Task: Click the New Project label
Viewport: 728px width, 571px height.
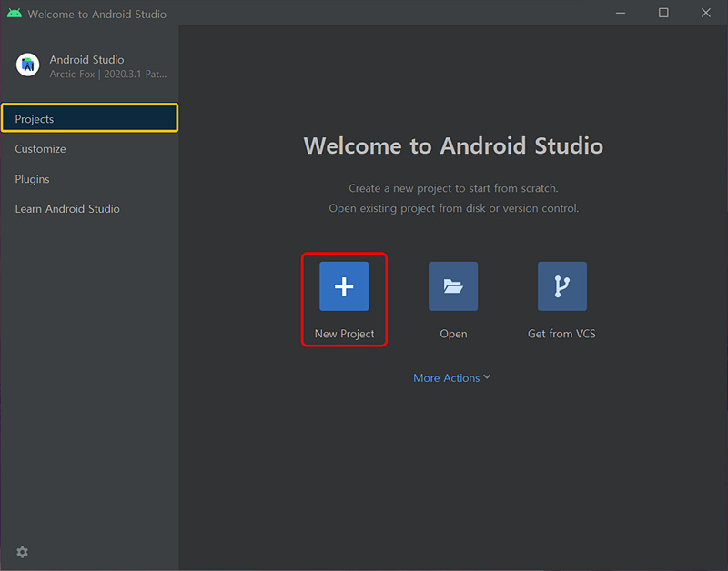Action: click(345, 334)
